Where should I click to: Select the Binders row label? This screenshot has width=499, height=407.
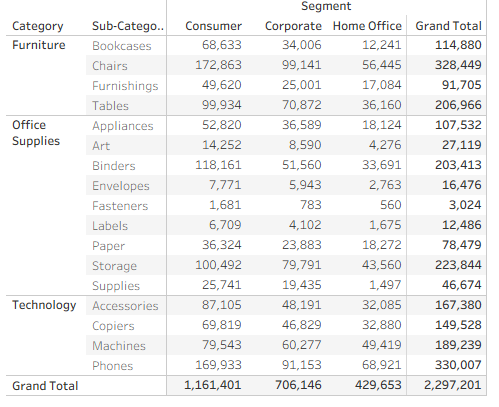(x=114, y=166)
